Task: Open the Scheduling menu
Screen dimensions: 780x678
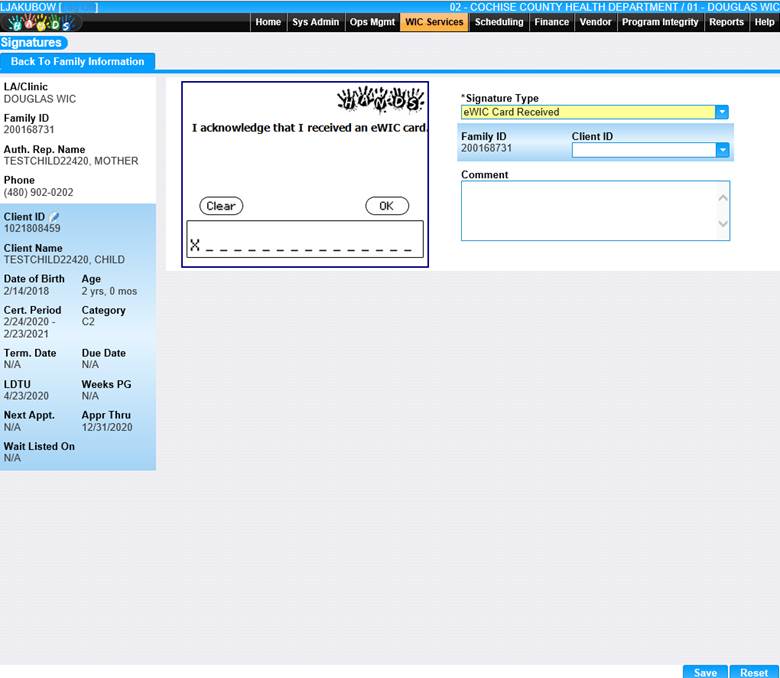Action: point(499,22)
